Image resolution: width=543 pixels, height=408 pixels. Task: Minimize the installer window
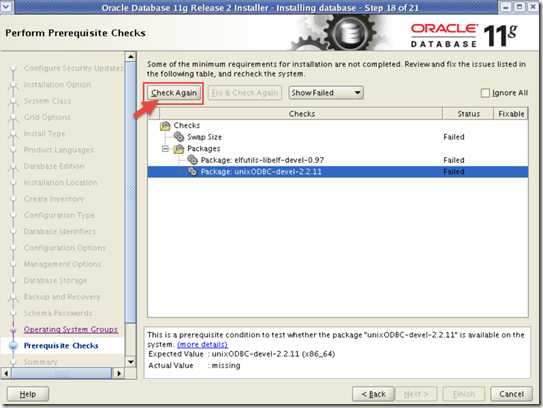pos(506,7)
